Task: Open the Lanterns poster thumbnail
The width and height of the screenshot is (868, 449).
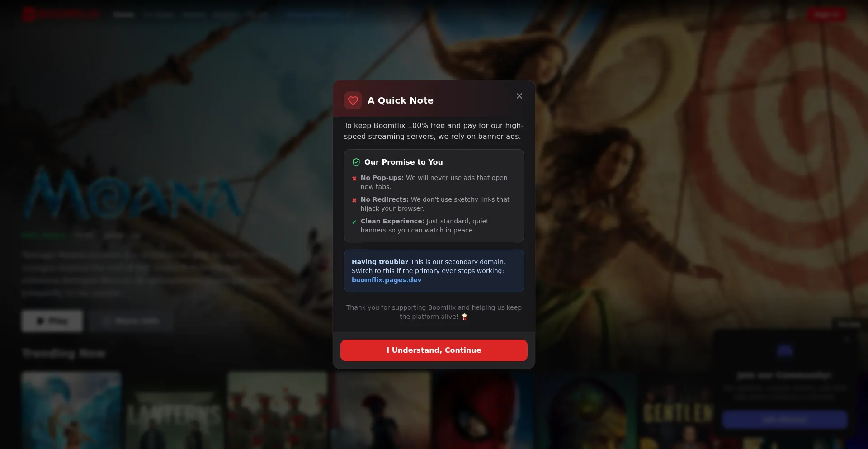Action: tap(175, 410)
